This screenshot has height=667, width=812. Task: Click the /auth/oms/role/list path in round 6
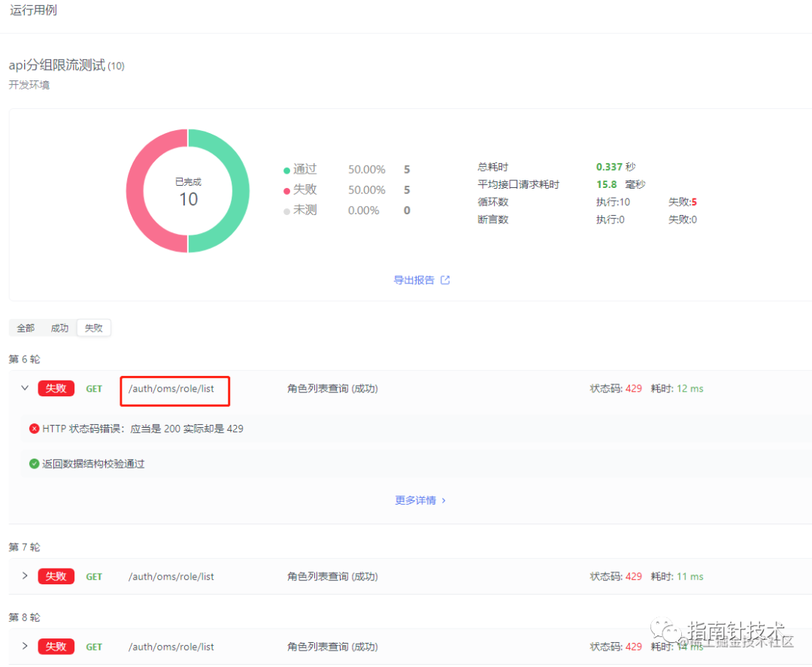[x=171, y=389]
